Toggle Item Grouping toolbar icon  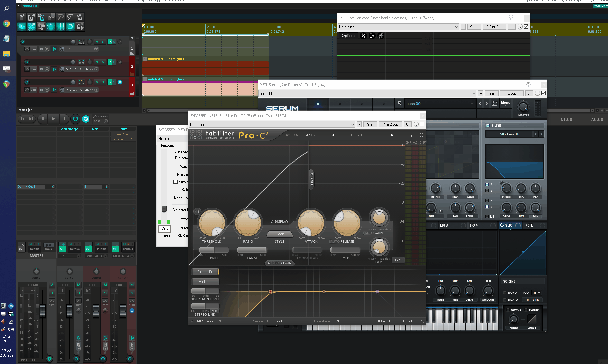pos(32,27)
